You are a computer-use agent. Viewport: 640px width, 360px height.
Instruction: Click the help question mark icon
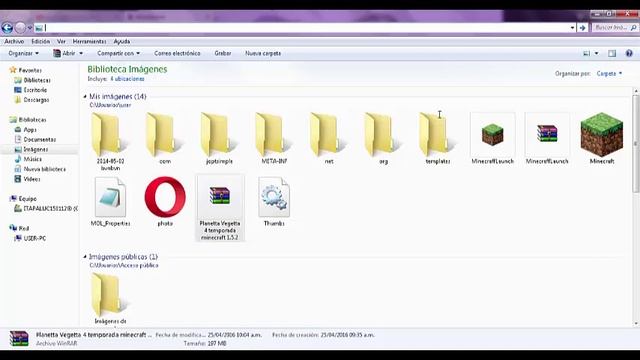click(x=629, y=53)
